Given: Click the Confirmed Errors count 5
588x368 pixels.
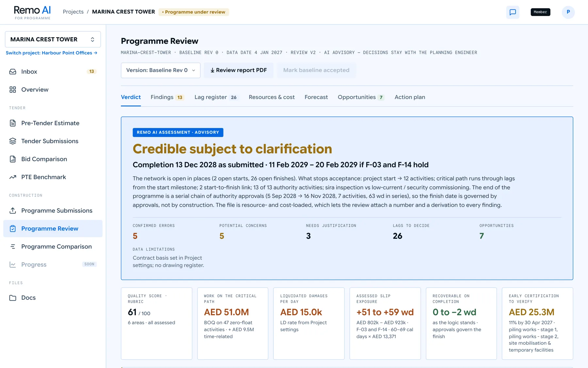Looking at the screenshot, I should 135,236.
